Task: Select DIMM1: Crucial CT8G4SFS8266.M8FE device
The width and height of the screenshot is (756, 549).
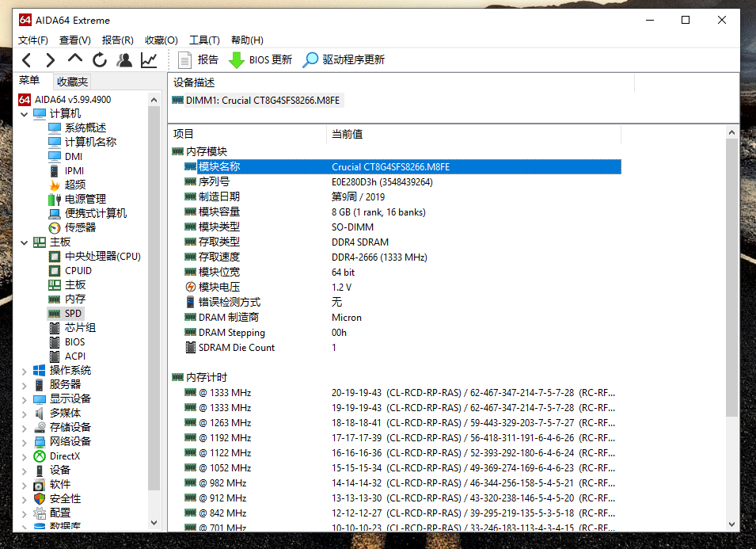Action: click(x=256, y=101)
